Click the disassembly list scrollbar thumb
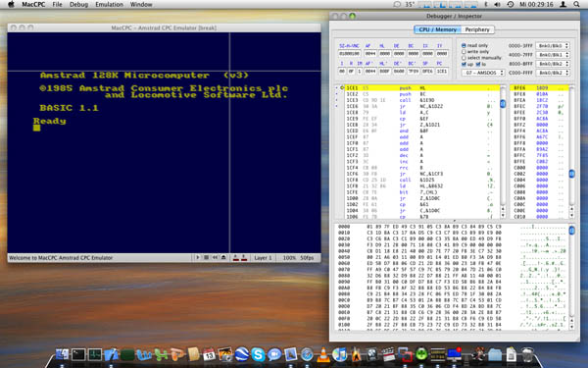 (x=503, y=103)
